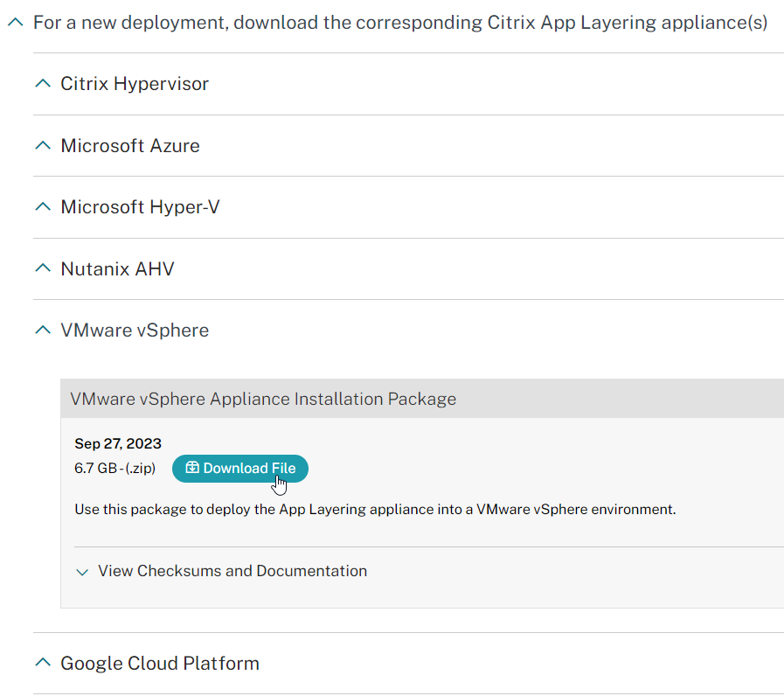Click the 'For a new deployment' heading text
784x696 pixels.
coord(400,23)
